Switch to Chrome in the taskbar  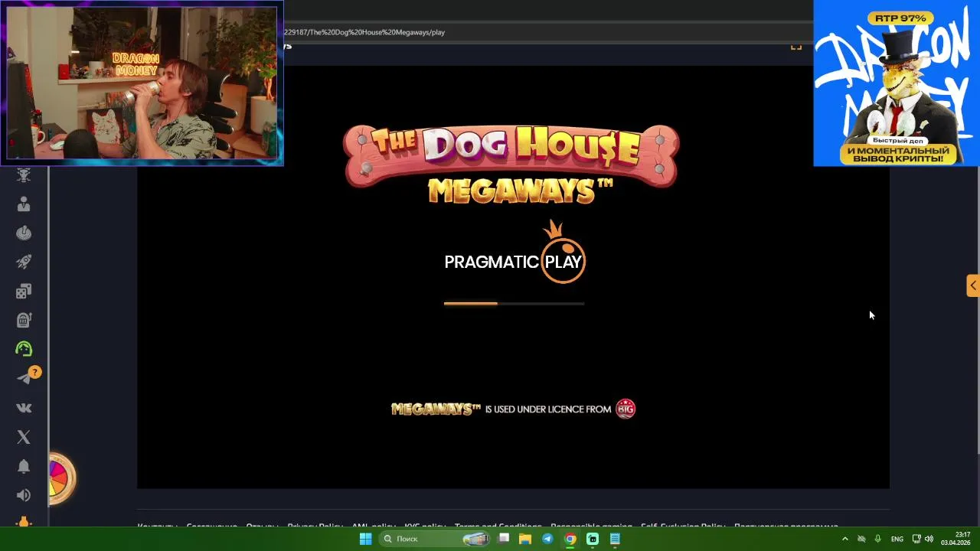[570, 539]
